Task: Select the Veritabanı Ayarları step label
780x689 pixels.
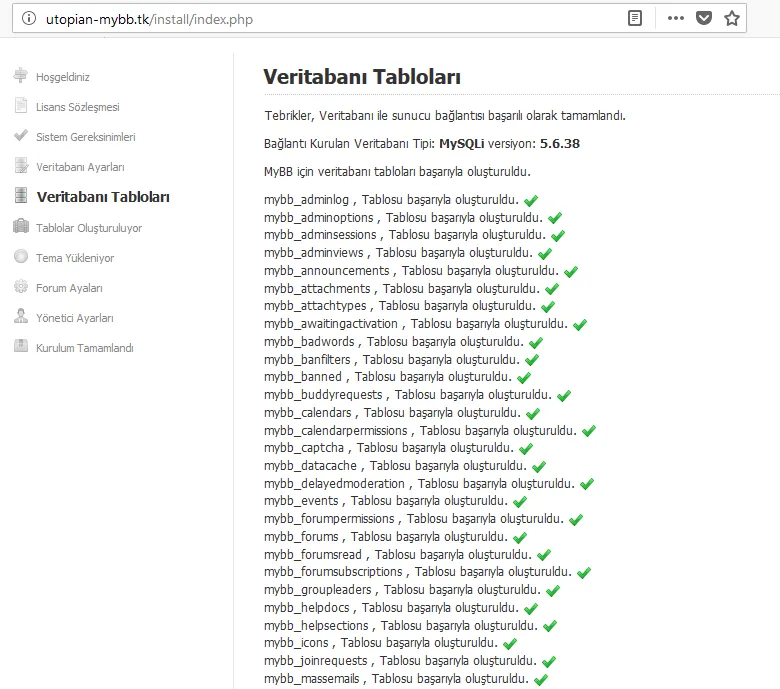Action: pos(80,167)
